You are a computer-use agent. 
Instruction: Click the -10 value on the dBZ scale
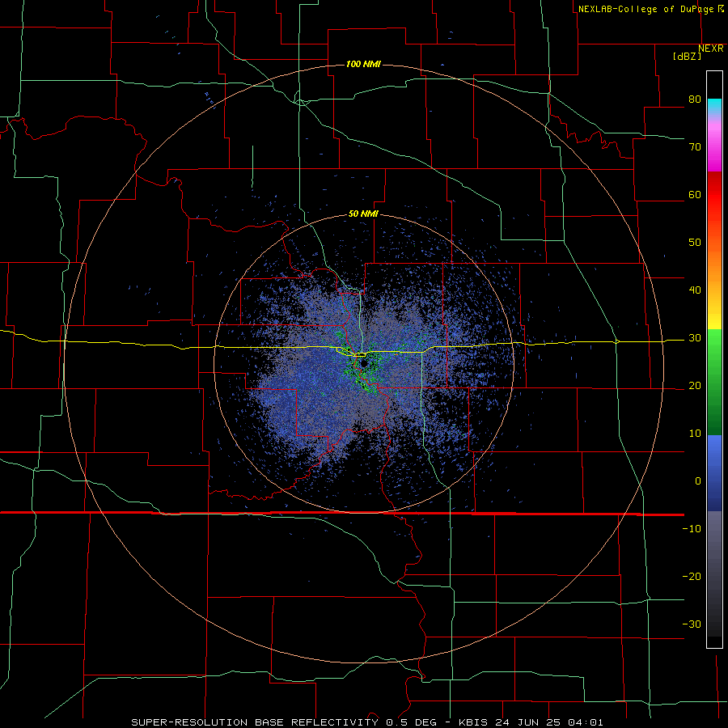click(x=692, y=529)
